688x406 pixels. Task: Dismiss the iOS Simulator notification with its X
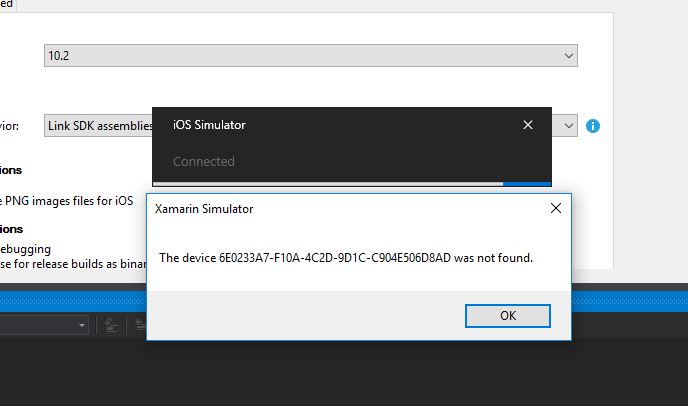point(528,125)
